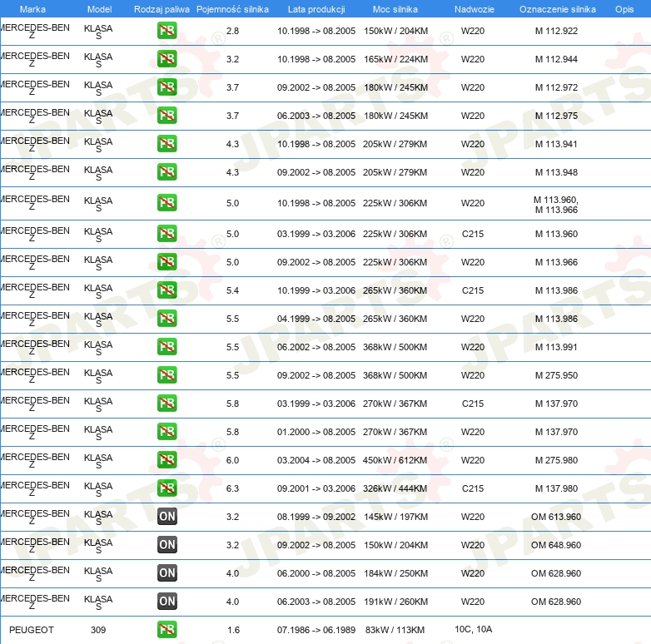The image size is (651, 644).
Task: Select the petrol icon for engine M 113.941
Action: tap(166, 144)
